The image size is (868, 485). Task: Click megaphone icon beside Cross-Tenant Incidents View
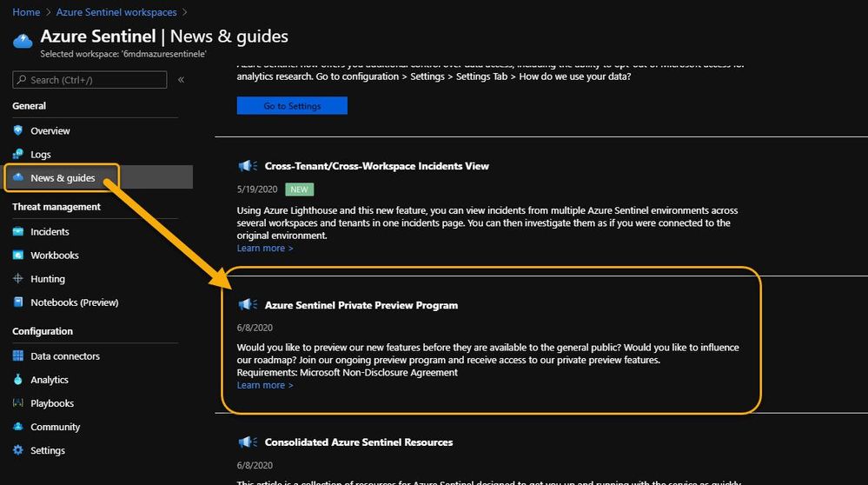[248, 165]
